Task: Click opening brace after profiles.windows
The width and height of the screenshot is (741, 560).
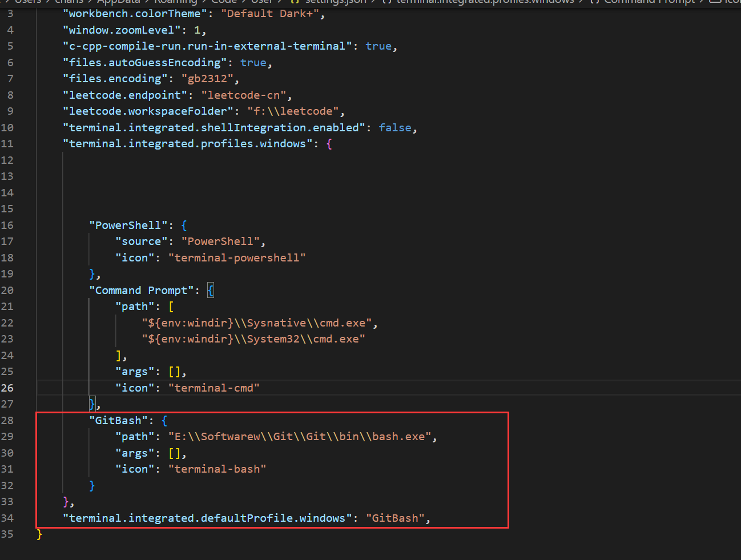Action: tap(329, 144)
